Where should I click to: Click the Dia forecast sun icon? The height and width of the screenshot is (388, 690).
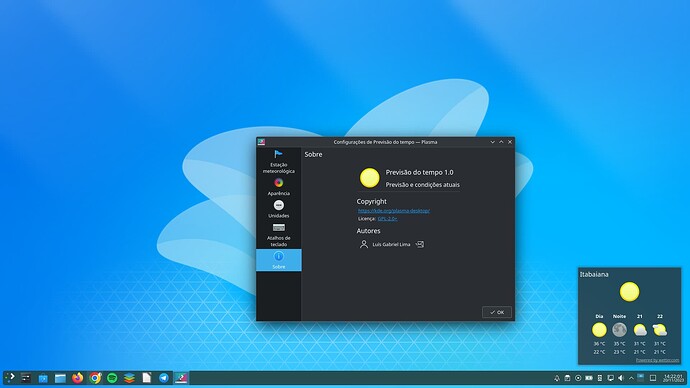[599, 329]
